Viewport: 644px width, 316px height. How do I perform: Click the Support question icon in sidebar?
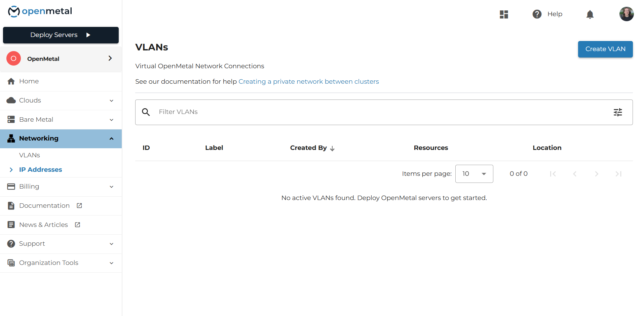point(11,244)
